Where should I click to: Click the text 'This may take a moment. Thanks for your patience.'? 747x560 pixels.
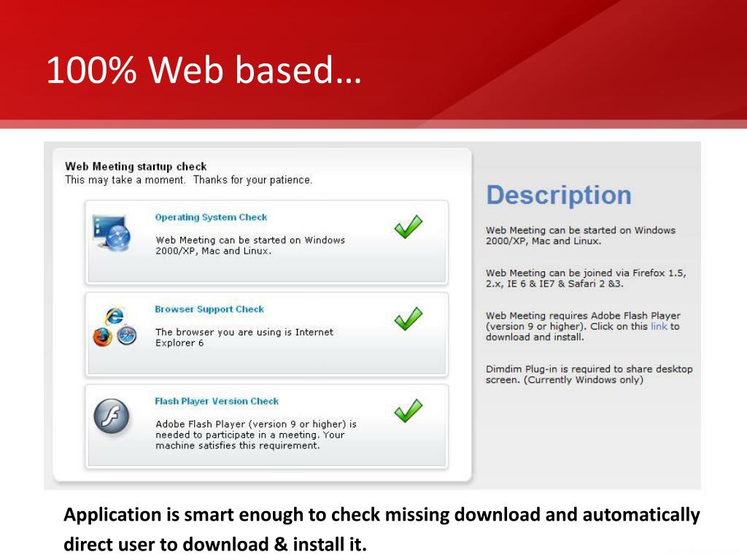pos(189,180)
